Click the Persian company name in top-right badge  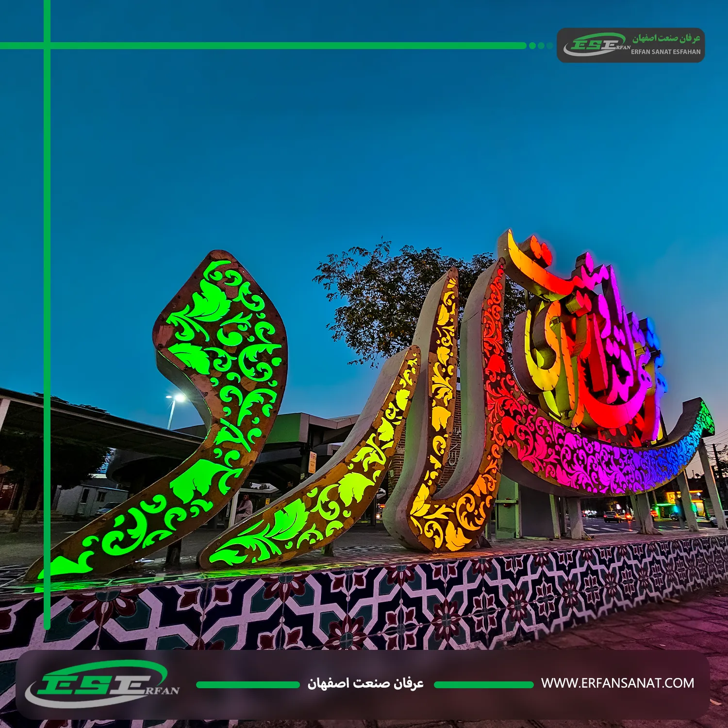[x=666, y=38]
